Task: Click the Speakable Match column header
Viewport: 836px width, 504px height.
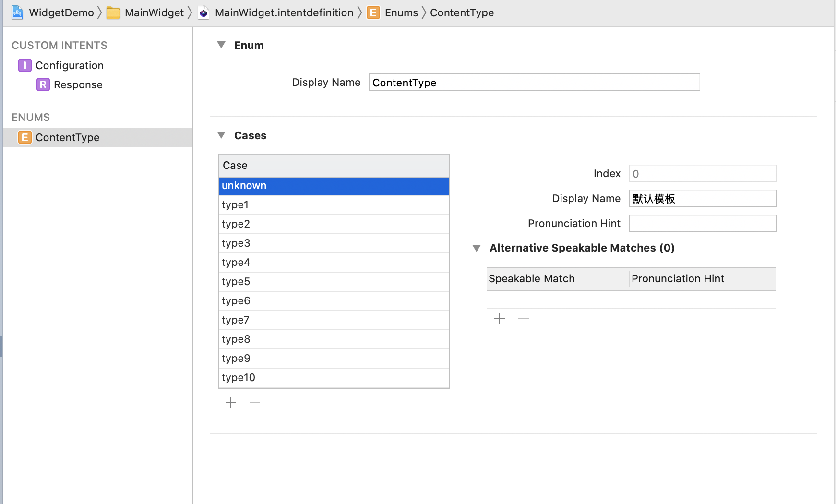Action: 558,279
